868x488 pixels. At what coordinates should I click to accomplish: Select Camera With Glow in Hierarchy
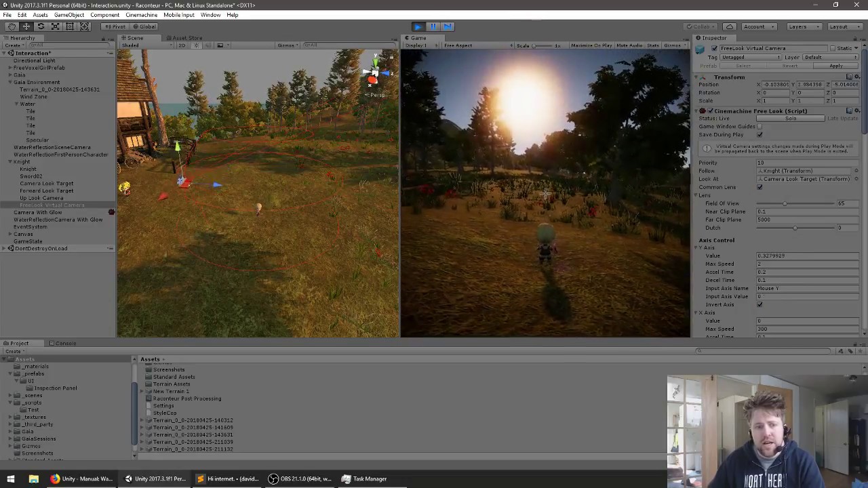click(x=37, y=212)
